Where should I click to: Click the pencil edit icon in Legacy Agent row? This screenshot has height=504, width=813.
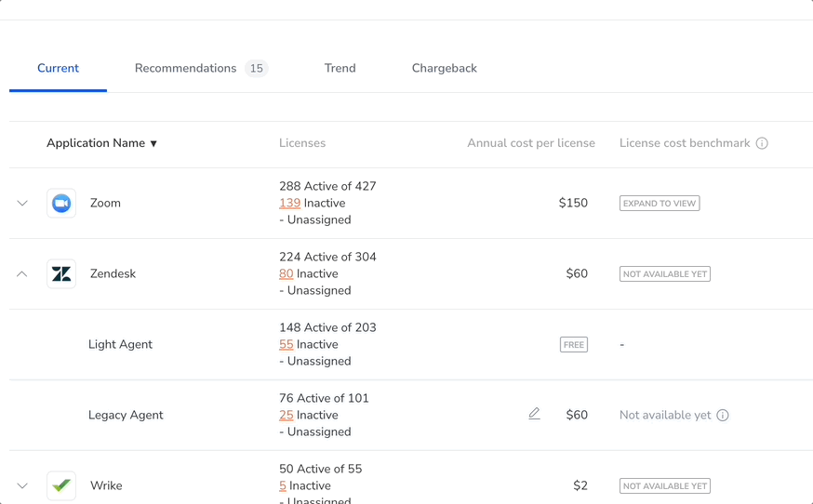(534, 414)
